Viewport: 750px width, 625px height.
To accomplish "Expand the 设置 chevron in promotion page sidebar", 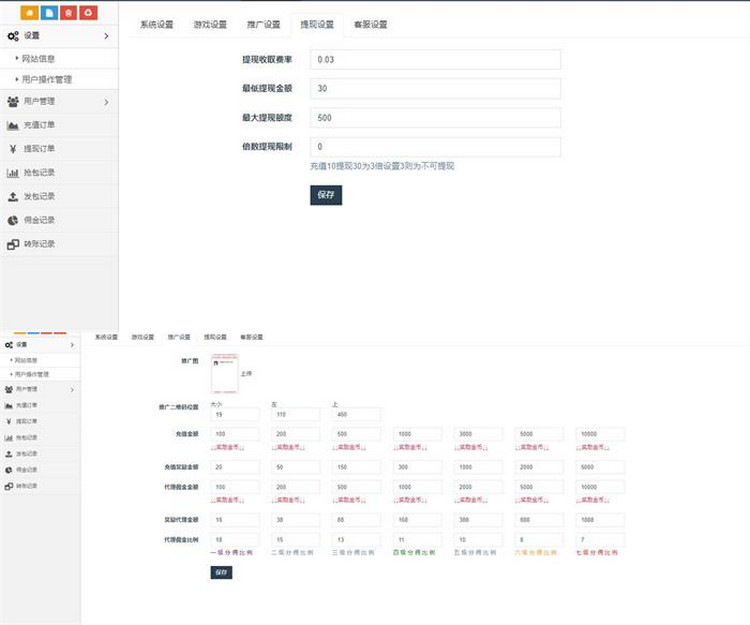I will [x=72, y=345].
